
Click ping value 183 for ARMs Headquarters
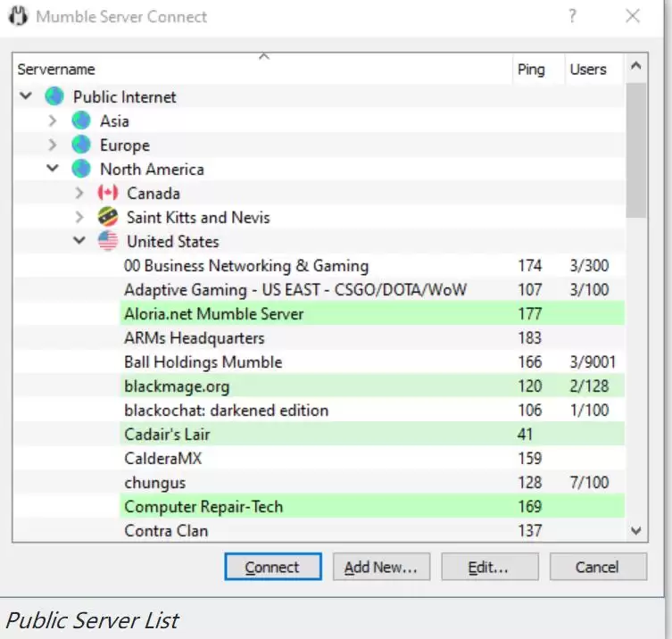pyautogui.click(x=530, y=337)
